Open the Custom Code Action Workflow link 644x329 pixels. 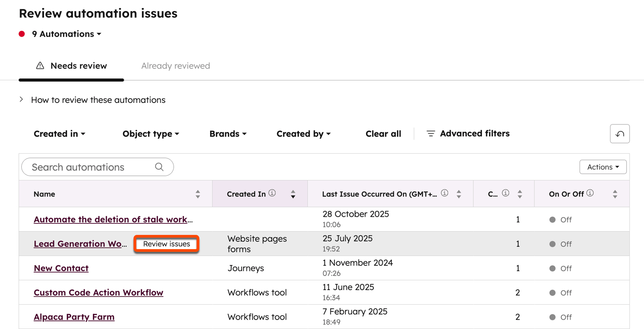click(x=98, y=292)
